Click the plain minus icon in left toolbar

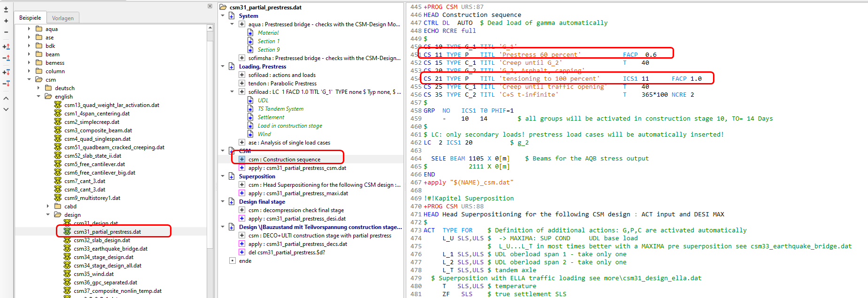click(x=6, y=32)
